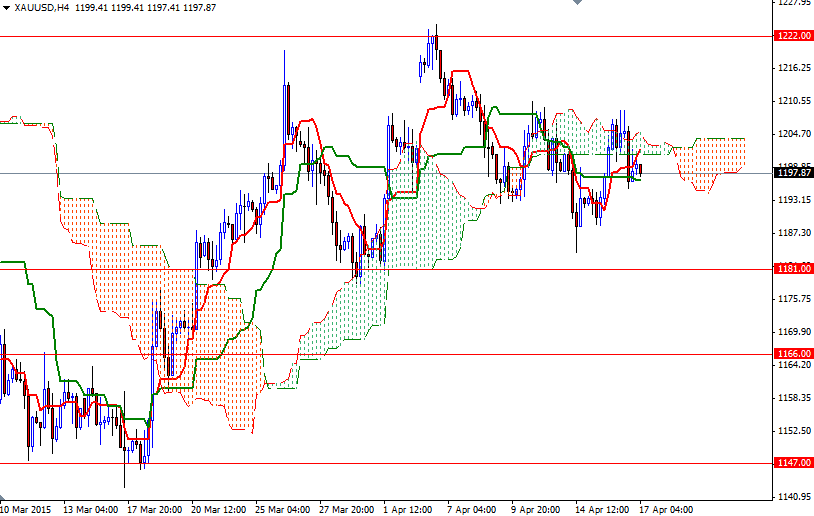Click the 17 Mar 20:00 time label
Viewport: 814px width, 516px height.
click(153, 508)
